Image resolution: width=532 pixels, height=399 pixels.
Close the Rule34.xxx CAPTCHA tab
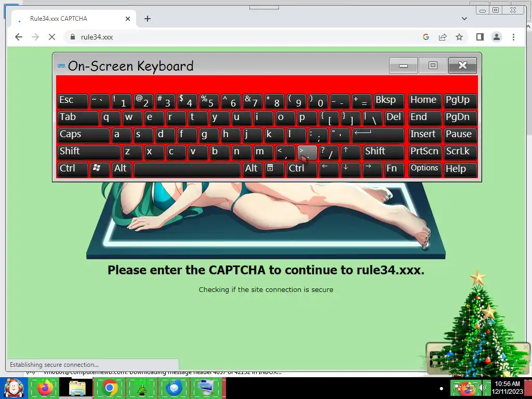coord(128,19)
